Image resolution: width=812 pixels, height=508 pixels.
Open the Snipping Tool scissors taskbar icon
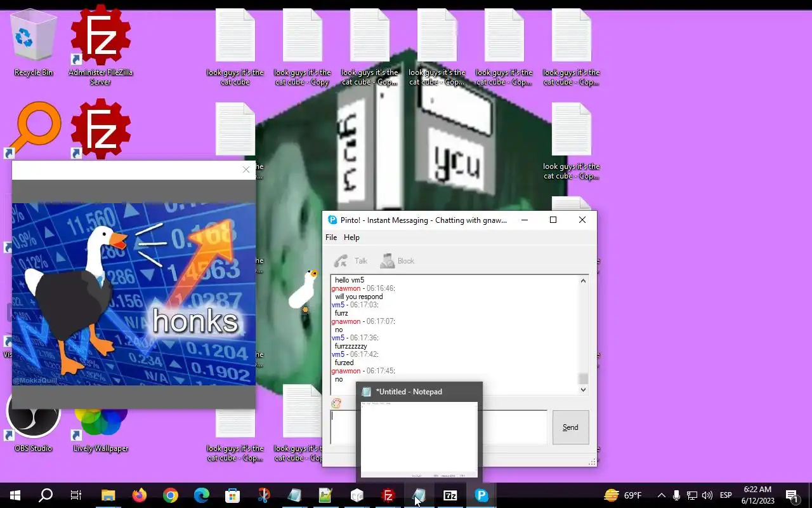263,495
